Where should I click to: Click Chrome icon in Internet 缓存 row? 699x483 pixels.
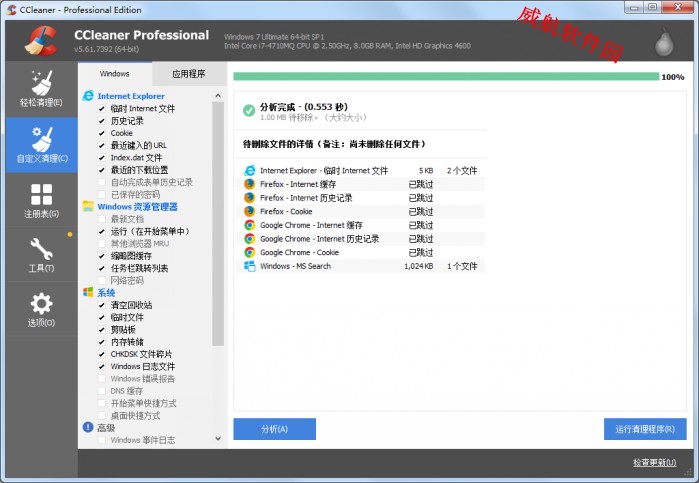coord(250,225)
